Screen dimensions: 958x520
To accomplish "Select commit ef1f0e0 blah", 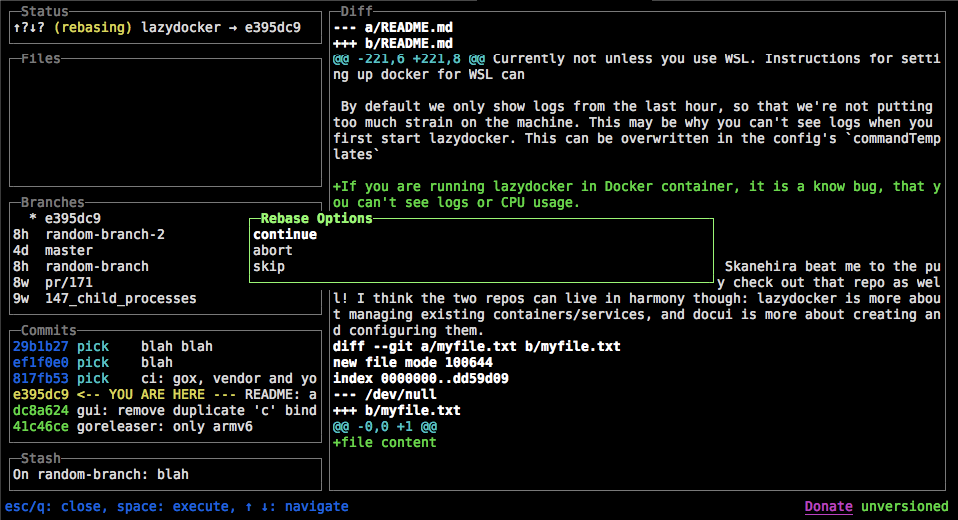I will click(165, 362).
